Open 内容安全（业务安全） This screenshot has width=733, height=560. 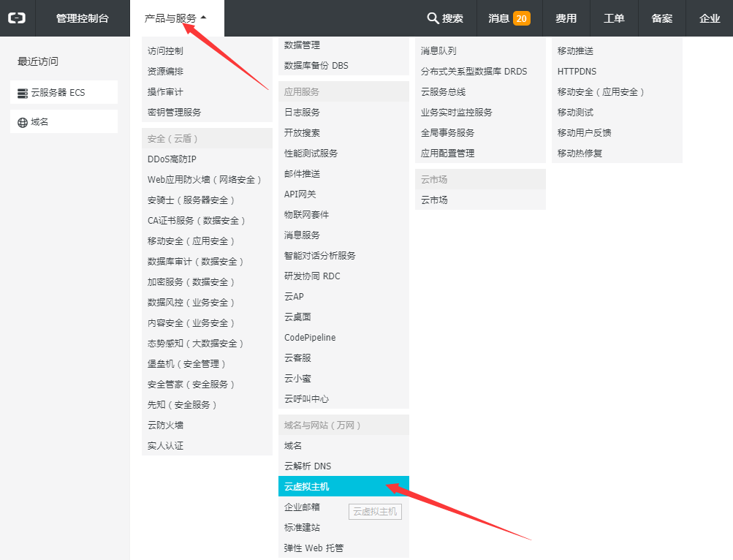[x=191, y=323]
